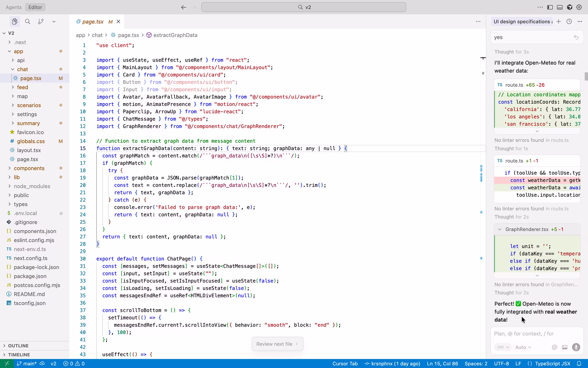588x368 pixels.
Task: Switch to the Agents mode
Action: 13,7
